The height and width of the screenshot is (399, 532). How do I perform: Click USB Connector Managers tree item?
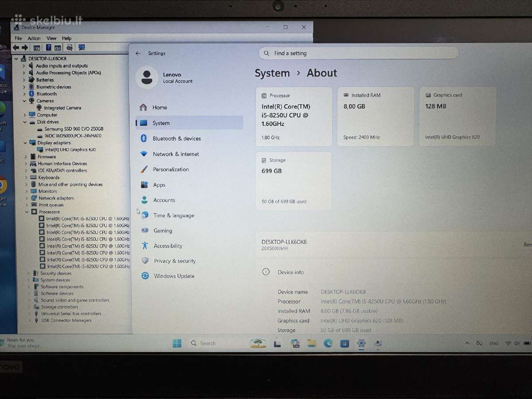66,321
